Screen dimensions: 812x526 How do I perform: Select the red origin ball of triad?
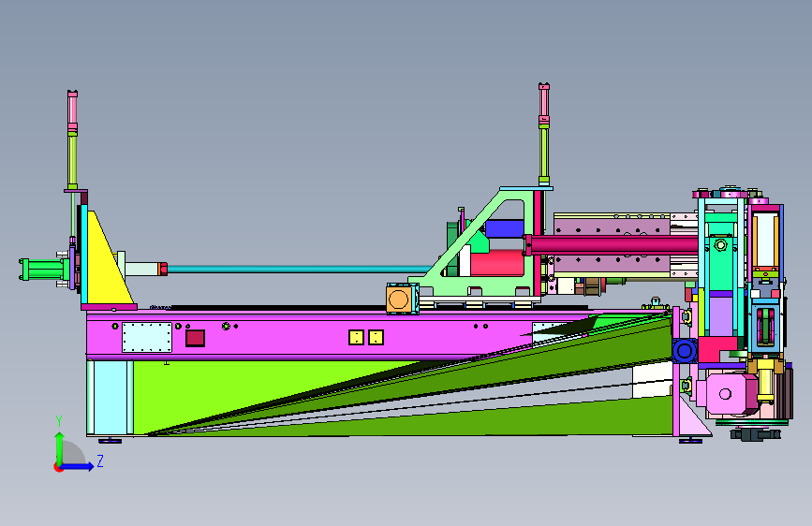pyautogui.click(x=58, y=467)
